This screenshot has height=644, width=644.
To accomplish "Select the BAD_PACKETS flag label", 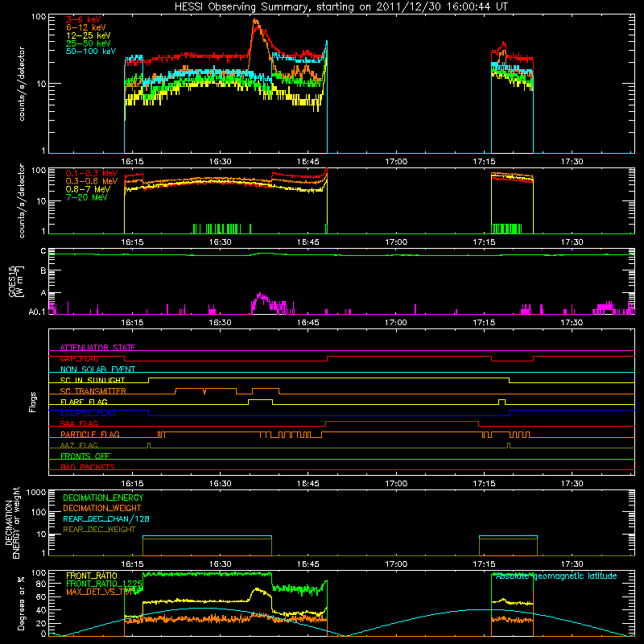I will (x=88, y=467).
